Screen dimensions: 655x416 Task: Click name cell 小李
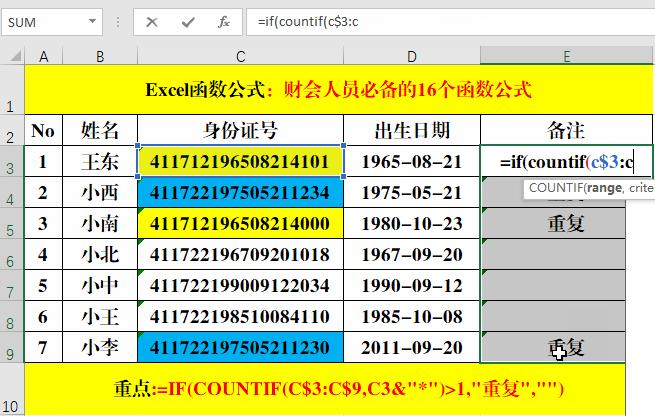coord(100,347)
